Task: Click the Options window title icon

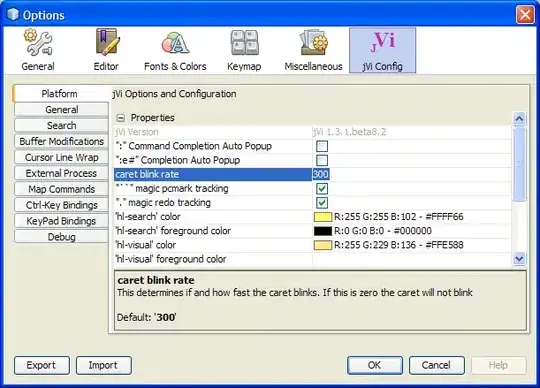Action: (x=13, y=14)
